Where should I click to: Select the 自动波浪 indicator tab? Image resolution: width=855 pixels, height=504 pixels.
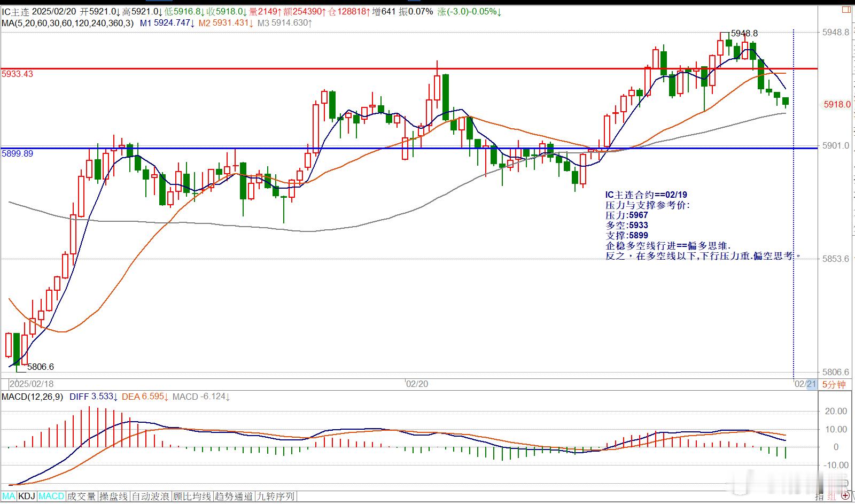[x=151, y=496]
